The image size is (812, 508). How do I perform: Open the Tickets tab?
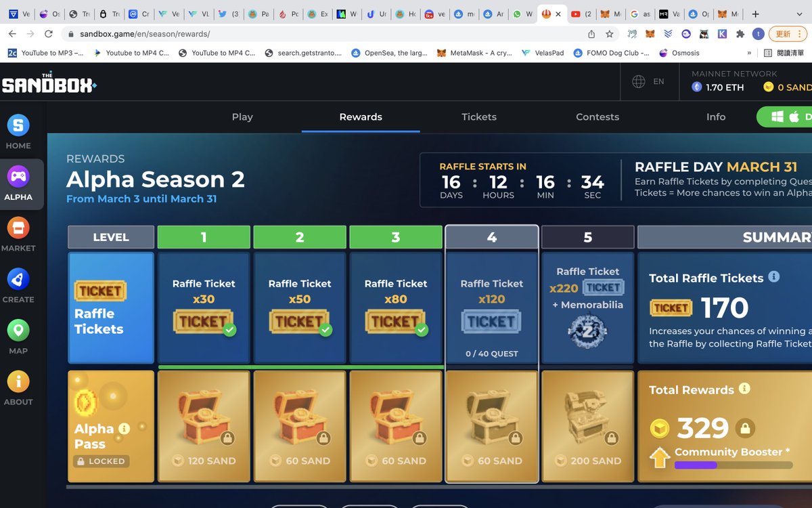(x=479, y=117)
